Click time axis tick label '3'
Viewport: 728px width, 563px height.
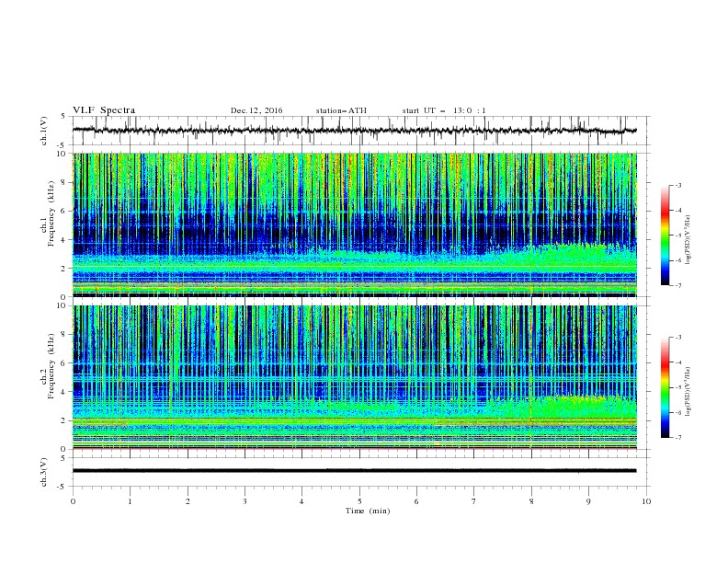point(245,501)
